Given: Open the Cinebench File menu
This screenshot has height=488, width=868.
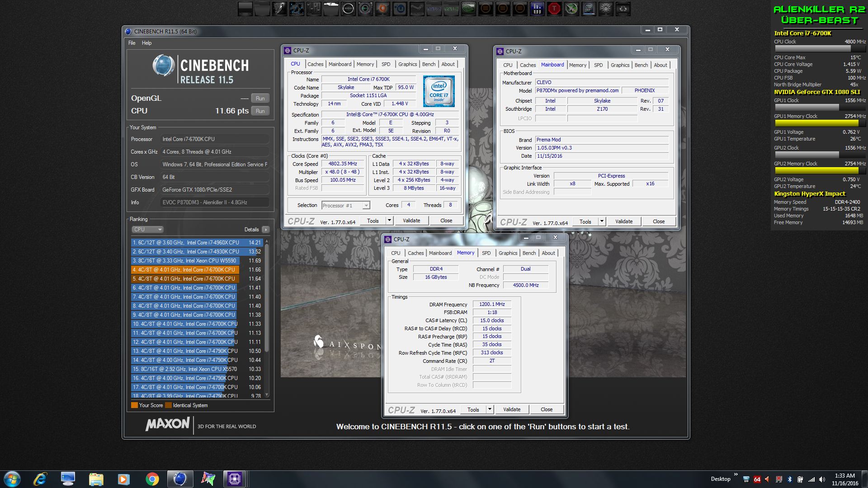Looking at the screenshot, I should [132, 43].
